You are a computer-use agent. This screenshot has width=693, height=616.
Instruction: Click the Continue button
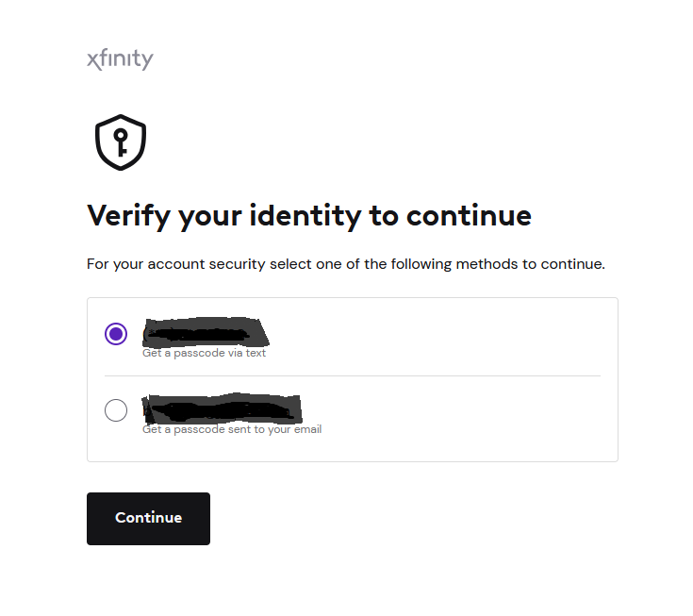click(149, 519)
